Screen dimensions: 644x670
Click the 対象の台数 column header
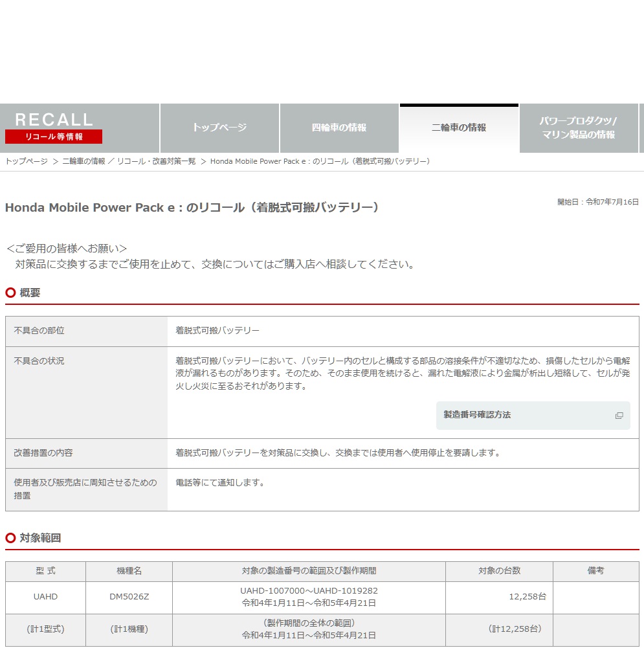[x=499, y=571]
